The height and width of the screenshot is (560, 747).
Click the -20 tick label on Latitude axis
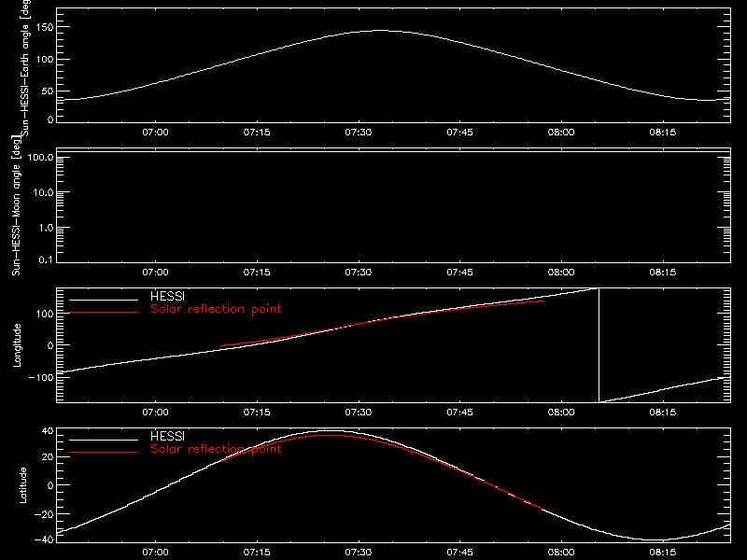click(x=44, y=514)
